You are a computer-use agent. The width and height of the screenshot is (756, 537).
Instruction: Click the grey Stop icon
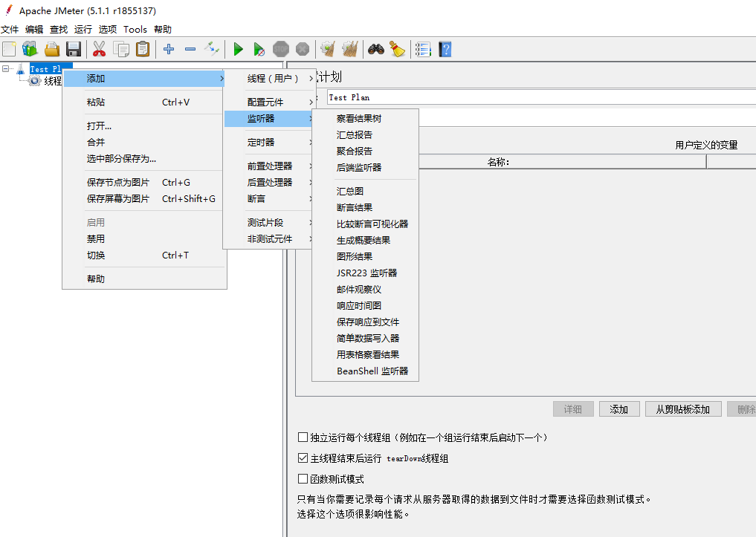(280, 49)
